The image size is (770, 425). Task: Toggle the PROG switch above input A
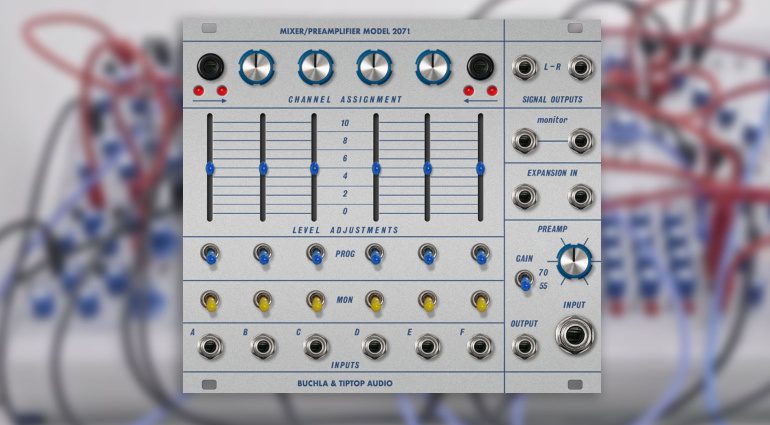(x=210, y=254)
